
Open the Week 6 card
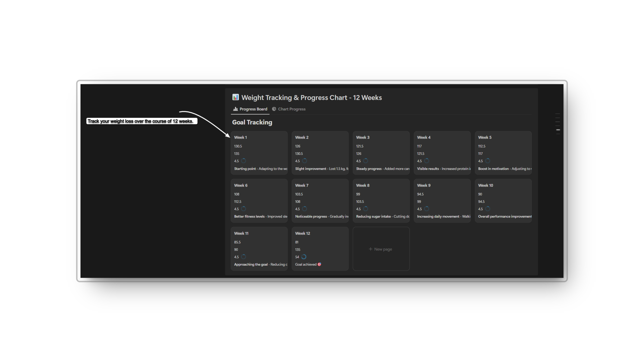point(259,201)
